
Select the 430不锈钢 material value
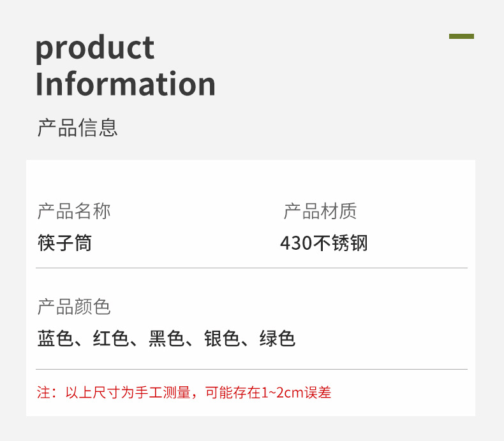324,243
